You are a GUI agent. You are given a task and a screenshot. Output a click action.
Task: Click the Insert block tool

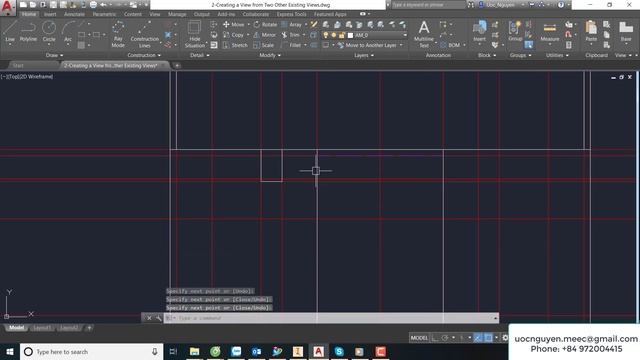[x=479, y=31]
